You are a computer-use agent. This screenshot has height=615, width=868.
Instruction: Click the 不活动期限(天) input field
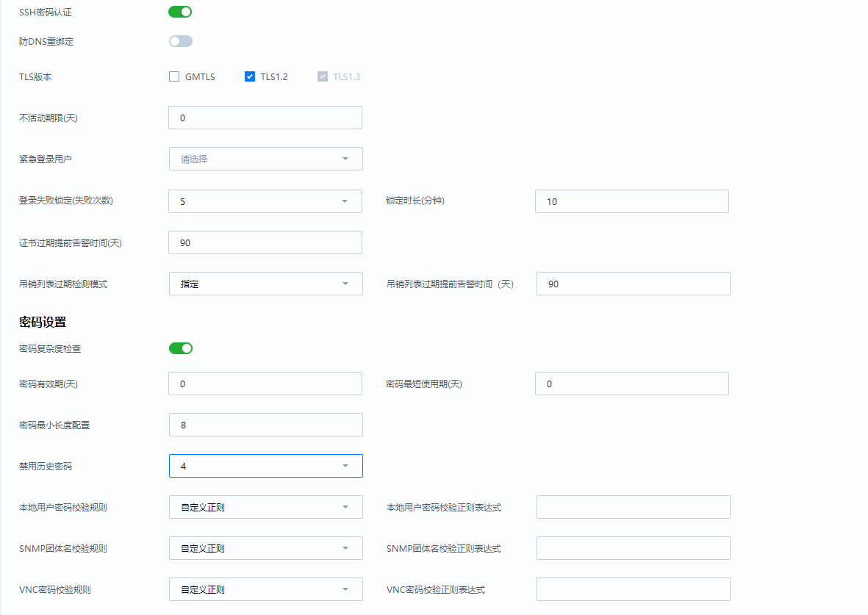tap(265, 118)
